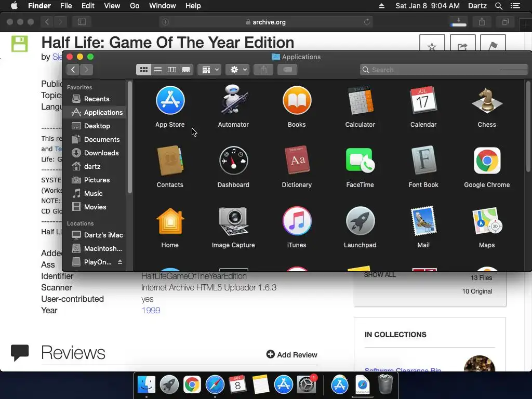Click the Finder Share toolbar button

pyautogui.click(x=263, y=70)
